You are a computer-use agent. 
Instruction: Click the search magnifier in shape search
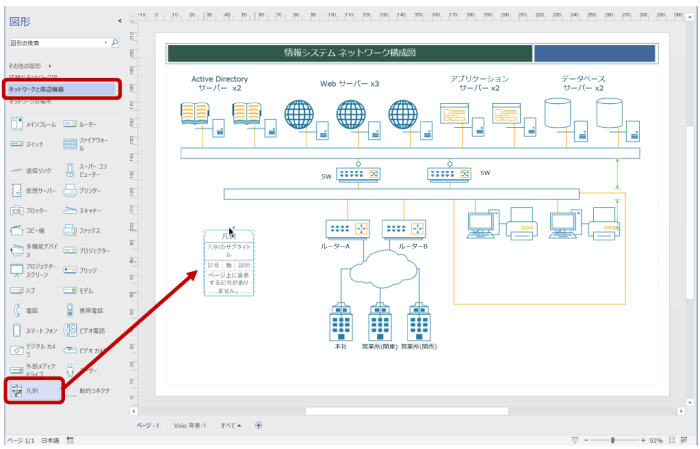[115, 44]
